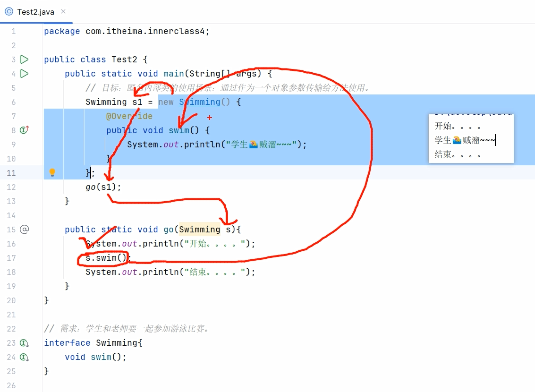Show implementations of Swimming interface on line 23

coord(24,343)
